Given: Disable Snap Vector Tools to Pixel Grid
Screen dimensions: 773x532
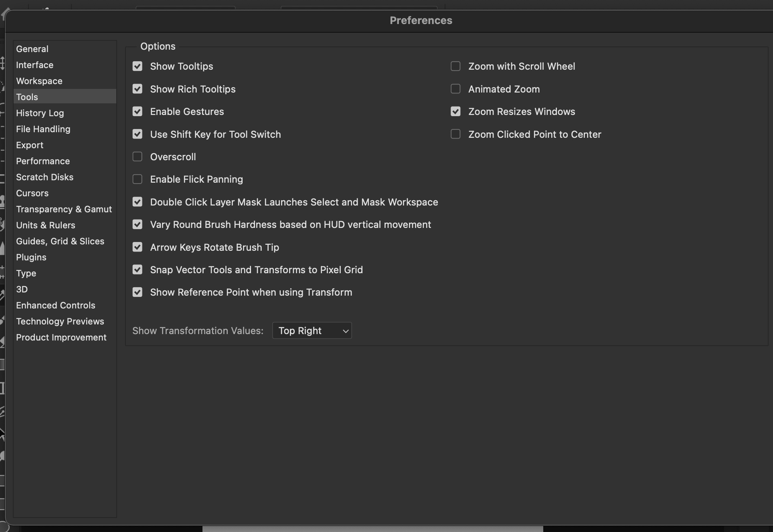Looking at the screenshot, I should 138,270.
